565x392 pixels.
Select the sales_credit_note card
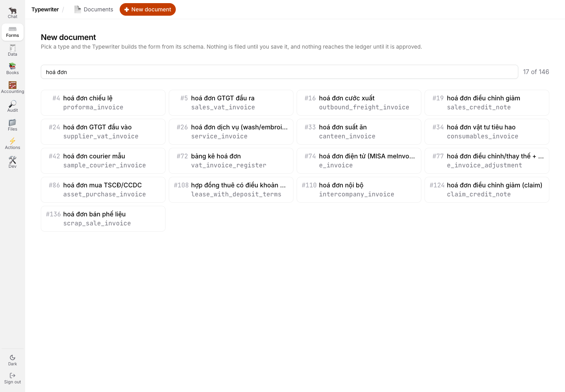[x=487, y=103]
